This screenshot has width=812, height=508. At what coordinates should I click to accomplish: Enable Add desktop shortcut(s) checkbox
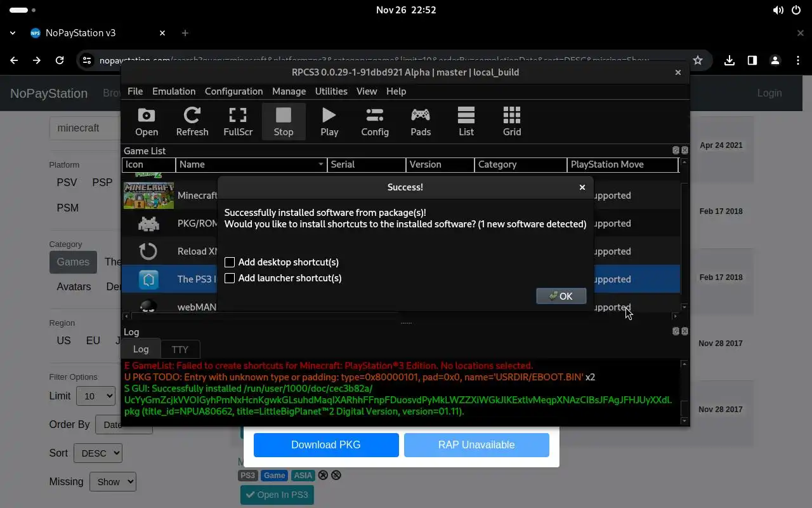click(230, 262)
